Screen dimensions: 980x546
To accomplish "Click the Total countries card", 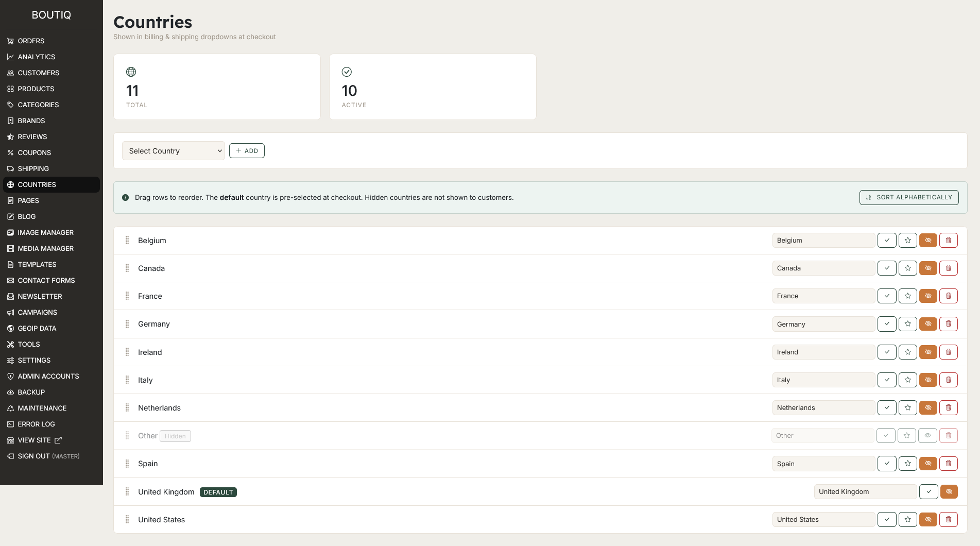I will [217, 87].
